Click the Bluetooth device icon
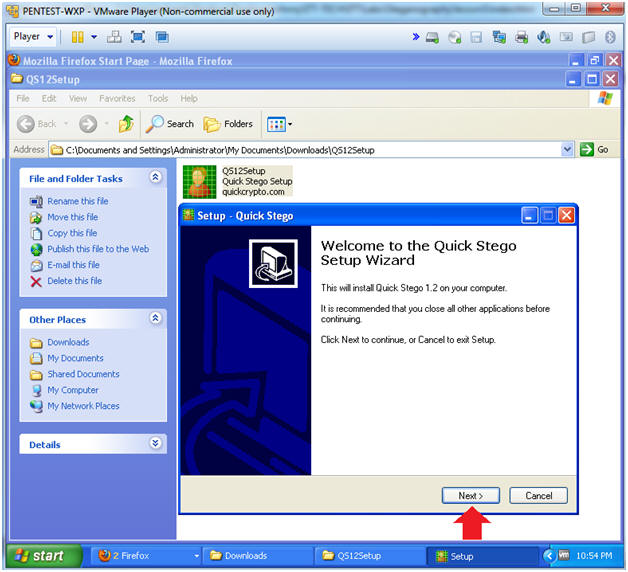The image size is (628, 572). coord(610,38)
